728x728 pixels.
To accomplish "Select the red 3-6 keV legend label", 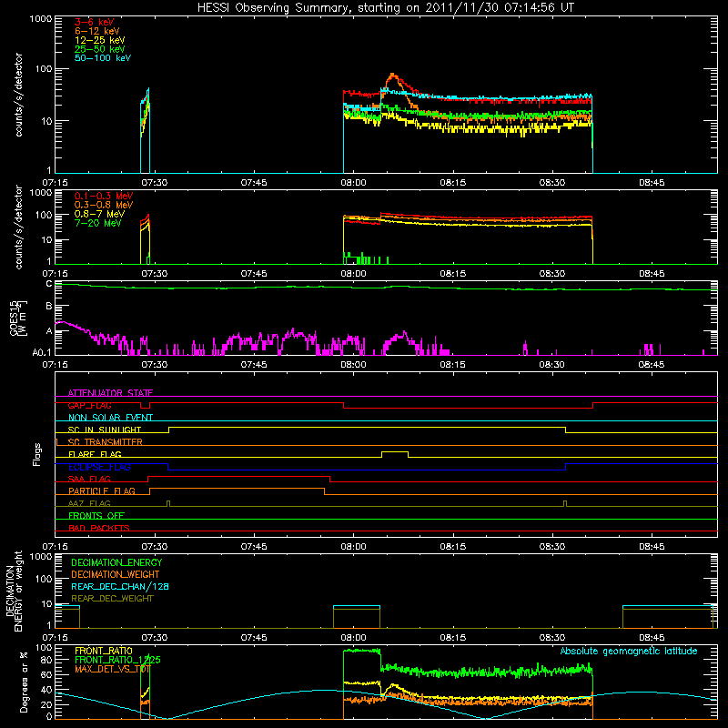I will [x=94, y=22].
